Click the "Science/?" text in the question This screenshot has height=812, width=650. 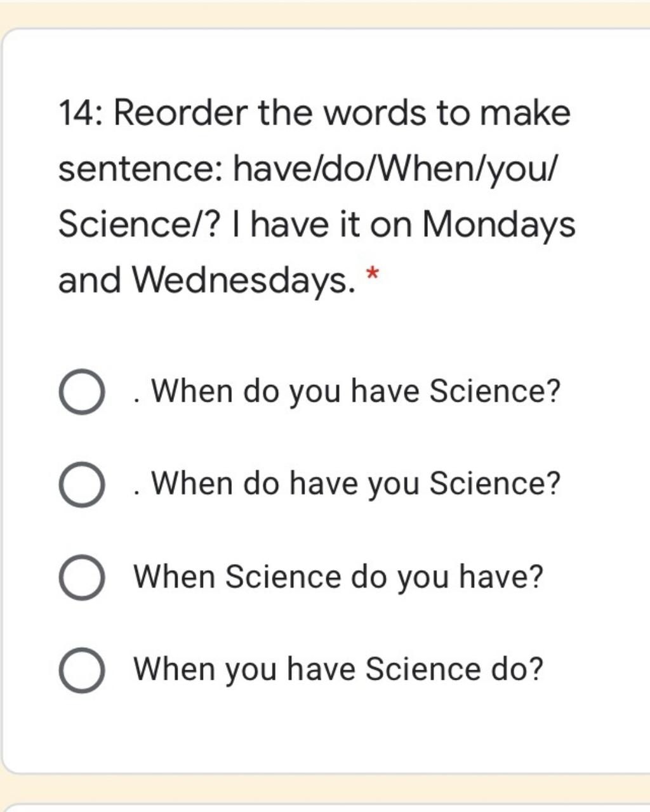click(x=139, y=225)
